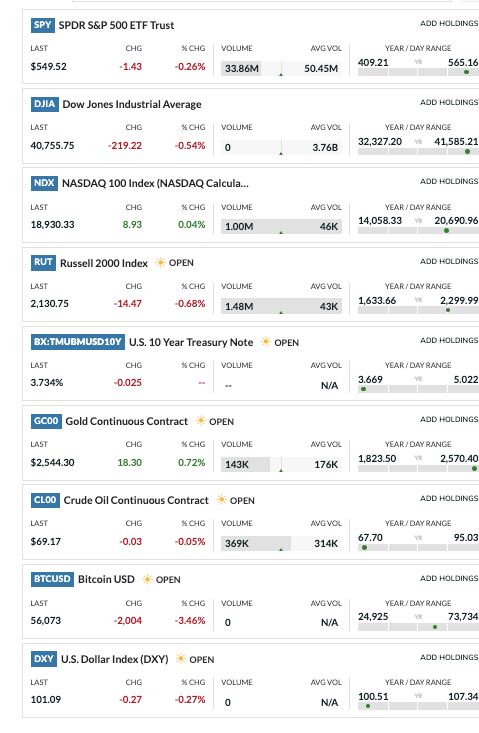Click Add Holdings for U.S. 10 Year Treasury Note
This screenshot has height=733, width=479.
[x=449, y=340]
